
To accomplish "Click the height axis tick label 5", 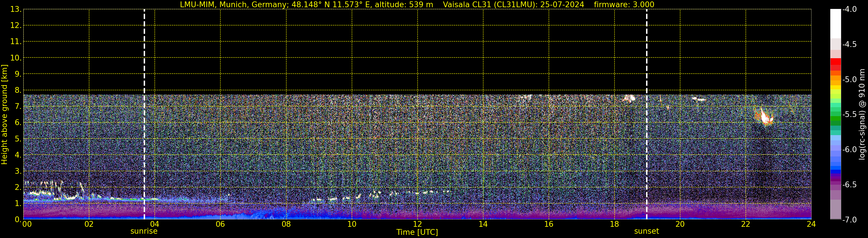I will tap(18, 139).
